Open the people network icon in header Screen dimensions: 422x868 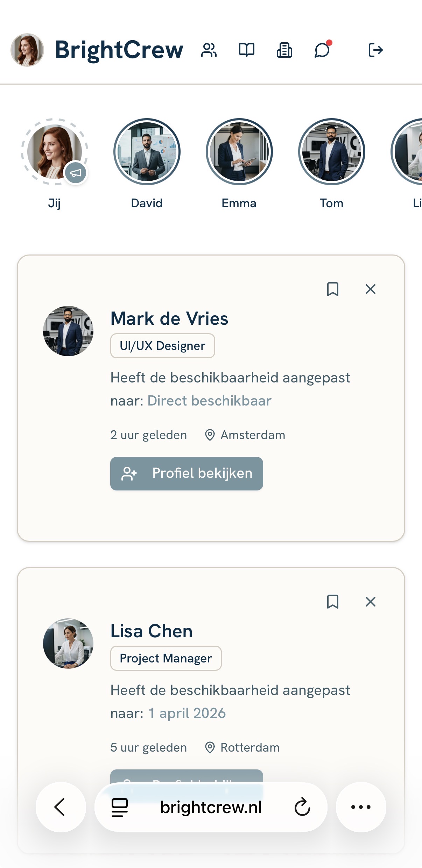tap(209, 50)
